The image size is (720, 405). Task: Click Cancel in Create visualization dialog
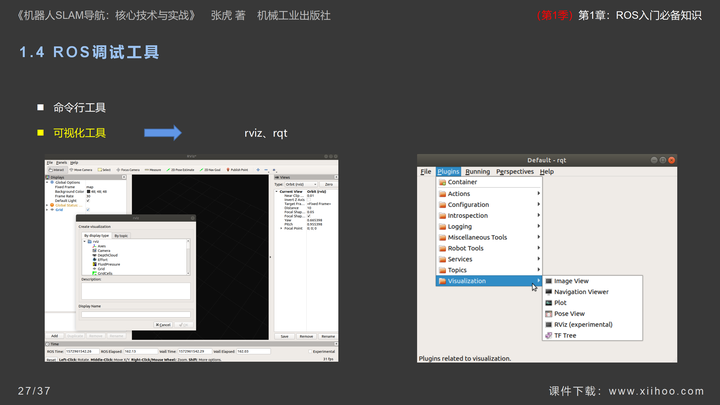(x=163, y=325)
